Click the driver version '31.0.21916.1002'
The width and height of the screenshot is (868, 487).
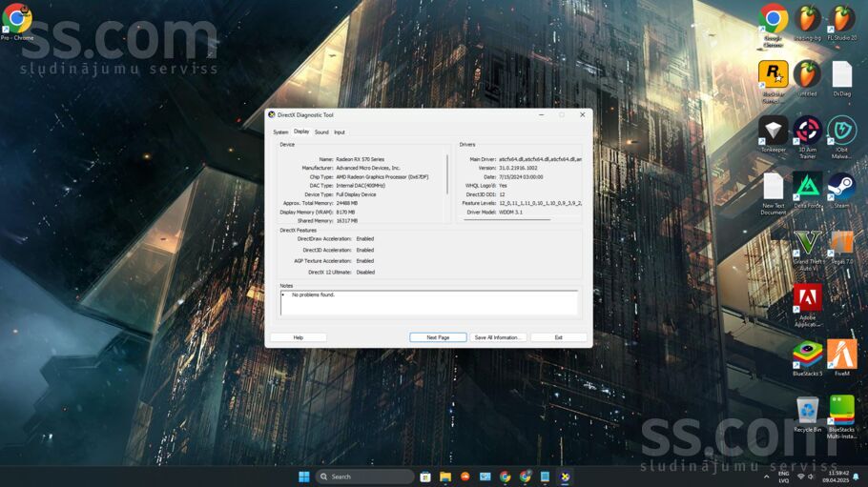pyautogui.click(x=518, y=168)
